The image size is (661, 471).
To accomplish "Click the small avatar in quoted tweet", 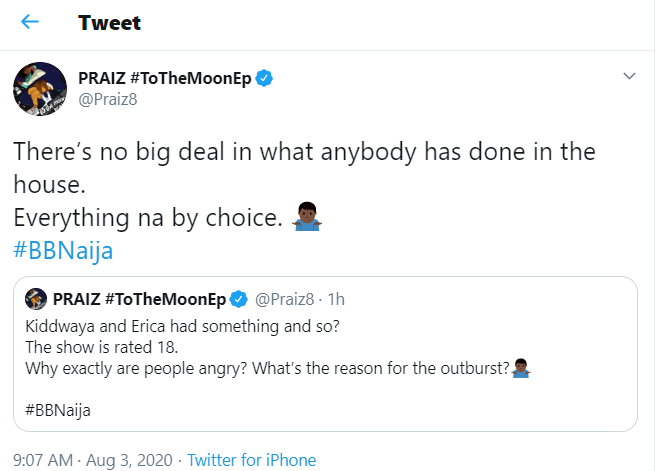I will pyautogui.click(x=32, y=298).
